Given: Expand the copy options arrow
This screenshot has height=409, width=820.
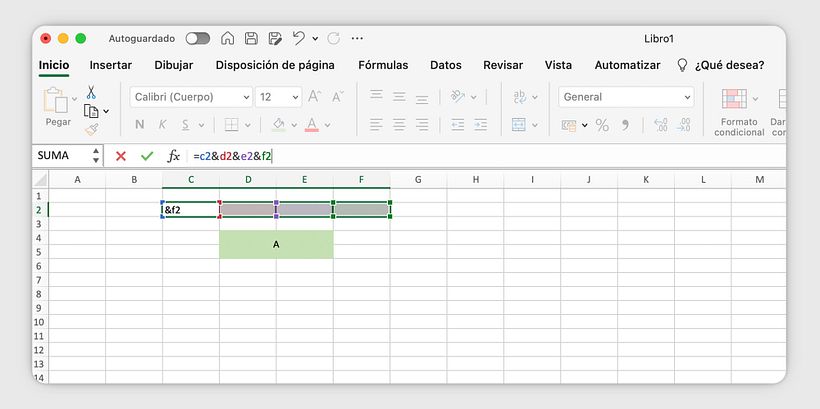Looking at the screenshot, I should pyautogui.click(x=106, y=111).
